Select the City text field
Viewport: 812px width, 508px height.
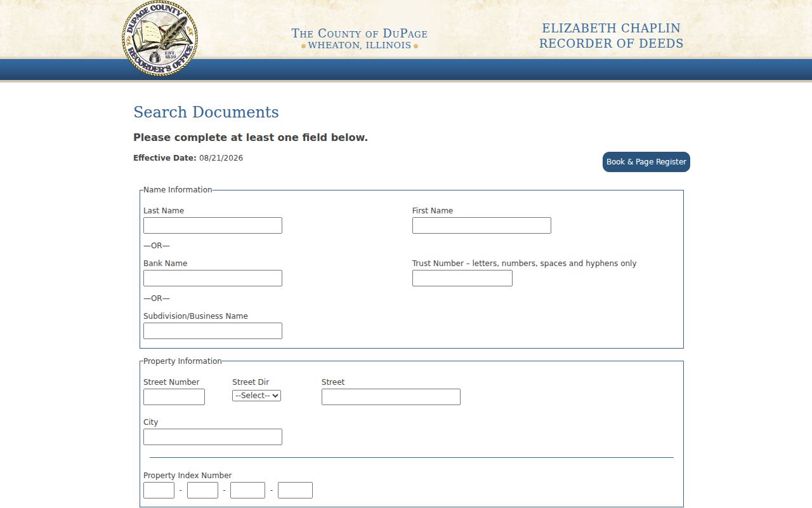pyautogui.click(x=213, y=437)
